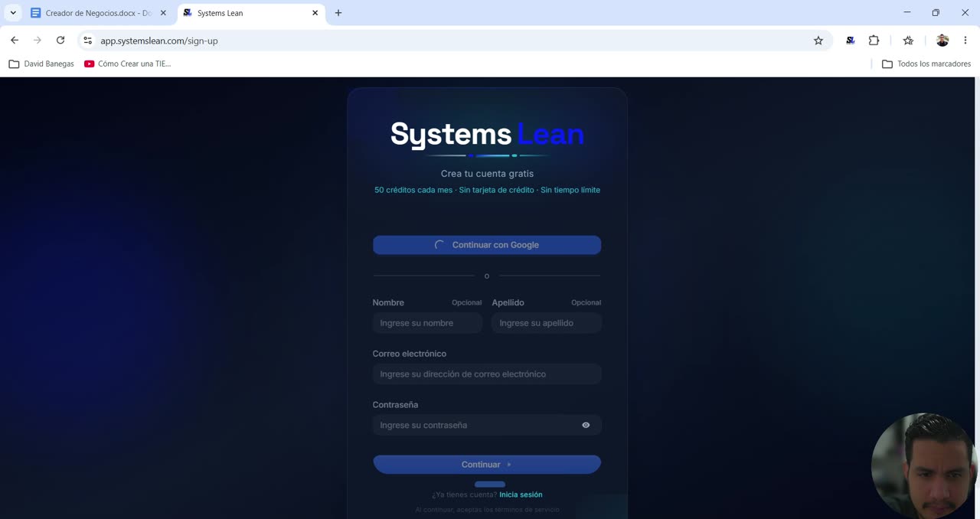
Task: Open the Todos los marcadores folder
Action: click(x=926, y=64)
